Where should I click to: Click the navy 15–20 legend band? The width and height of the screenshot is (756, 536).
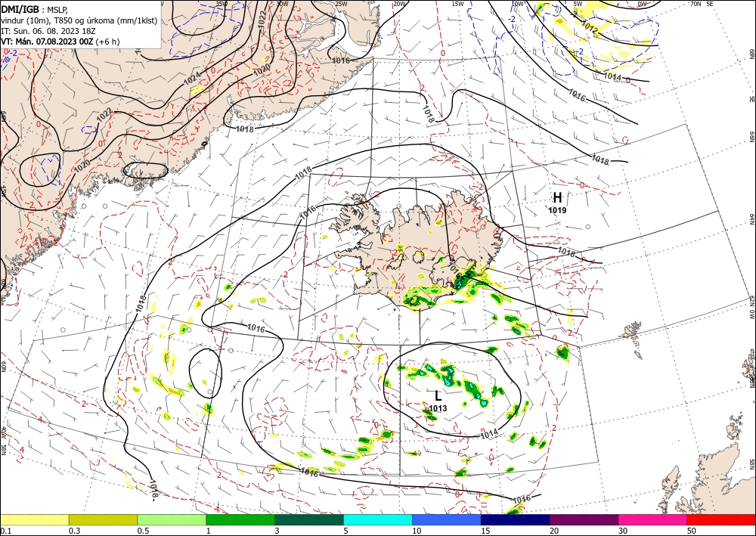[515, 519]
